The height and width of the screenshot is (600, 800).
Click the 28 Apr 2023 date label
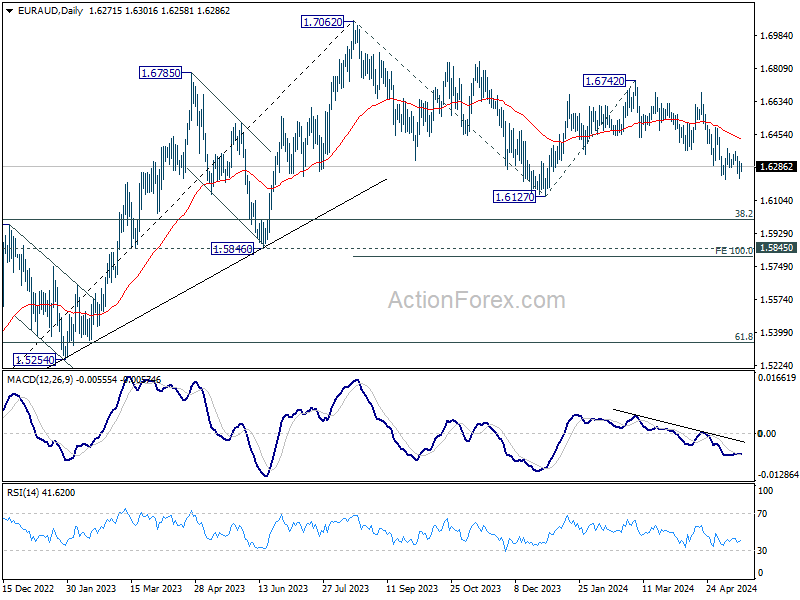coord(220,589)
